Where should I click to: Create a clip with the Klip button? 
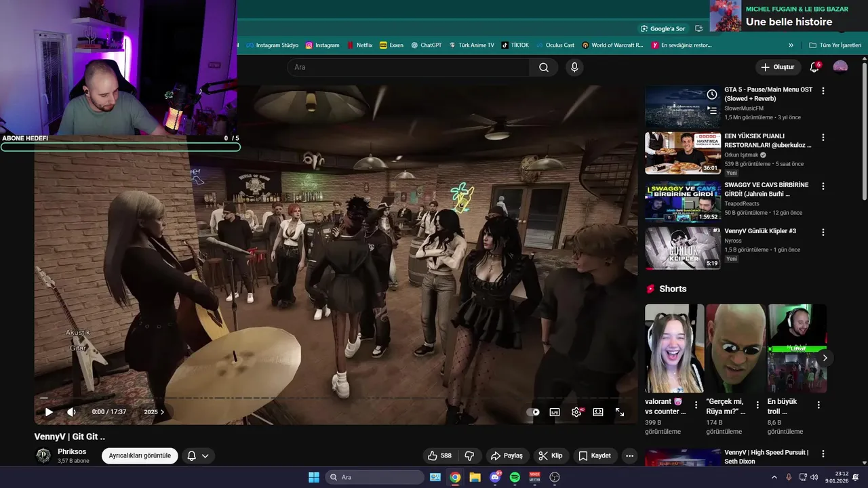[x=550, y=455]
